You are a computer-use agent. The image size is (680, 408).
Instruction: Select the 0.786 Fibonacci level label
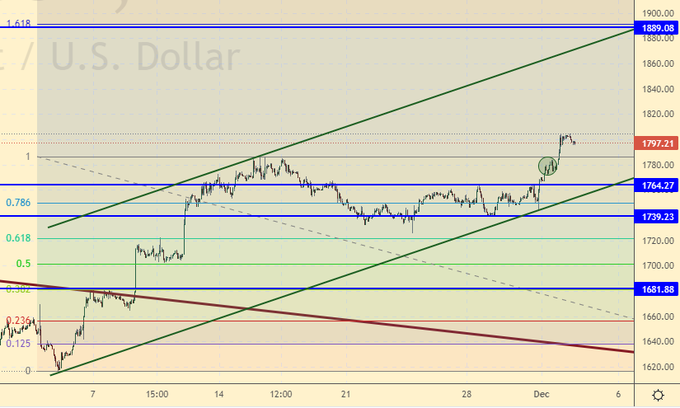pyautogui.click(x=19, y=202)
